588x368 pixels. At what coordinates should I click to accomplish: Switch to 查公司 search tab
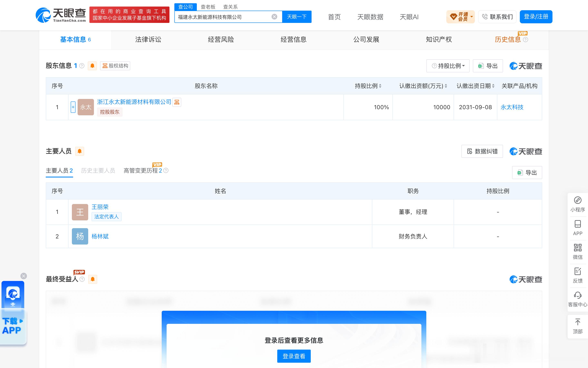point(185,7)
